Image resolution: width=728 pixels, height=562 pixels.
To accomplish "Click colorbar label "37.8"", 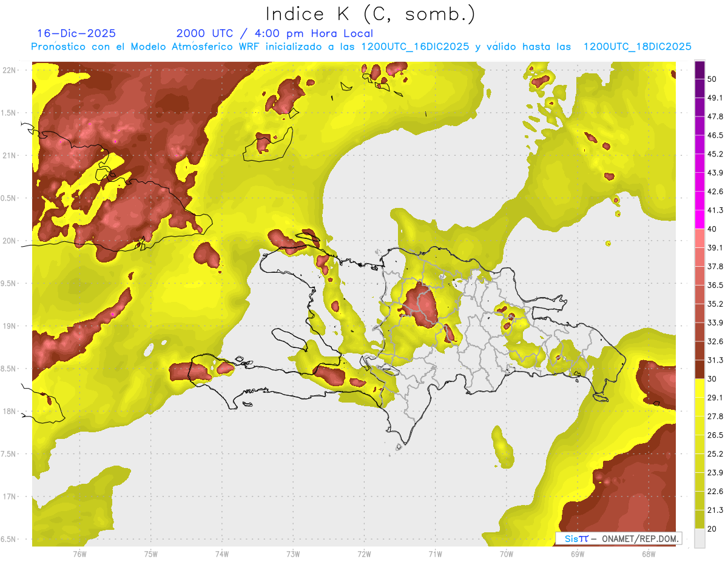I will [x=715, y=266].
